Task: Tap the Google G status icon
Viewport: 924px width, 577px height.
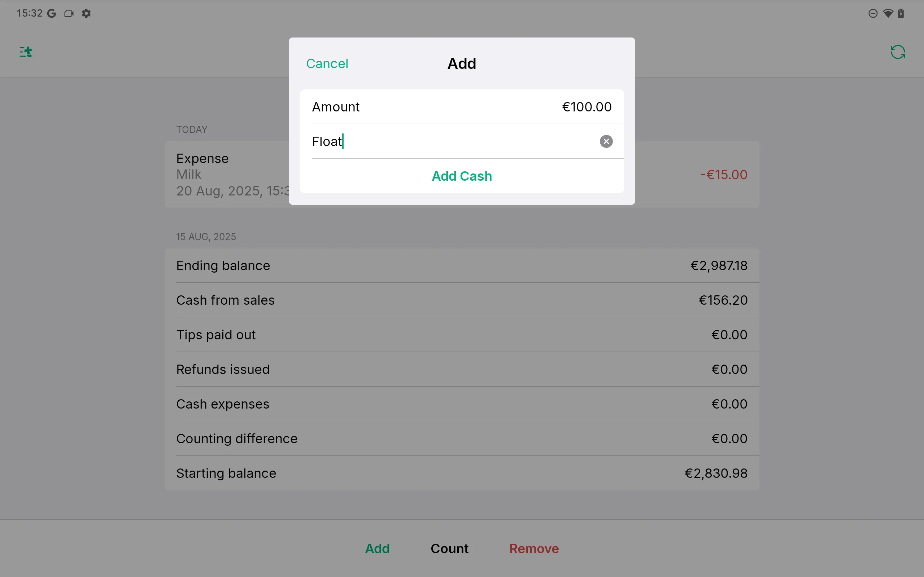Action: 52,13
